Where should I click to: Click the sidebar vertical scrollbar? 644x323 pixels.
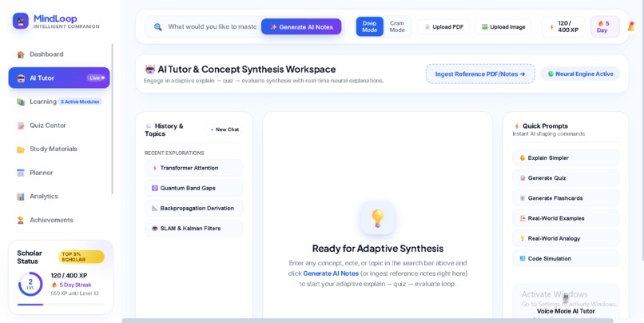[112, 119]
